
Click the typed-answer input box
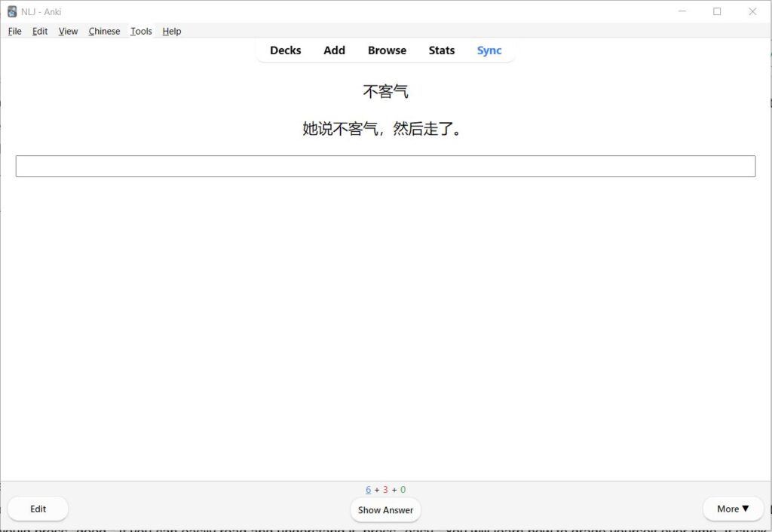385,165
